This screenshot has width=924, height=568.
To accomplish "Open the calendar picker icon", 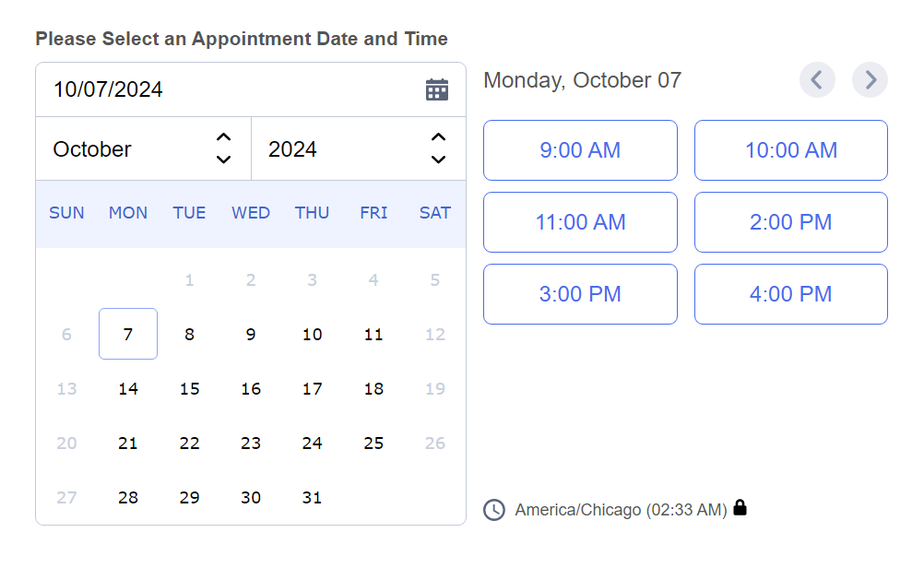I will pos(437,89).
